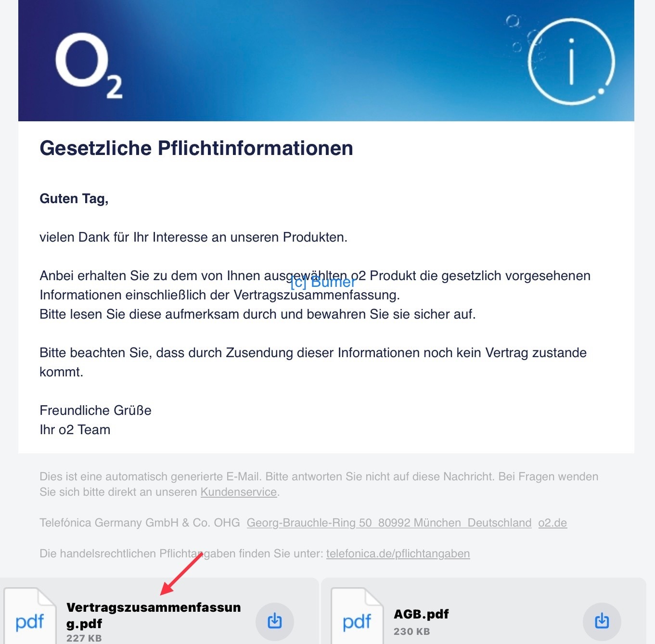Viewport: 655px width, 644px height.
Task: Open the Georg-Brauchle-Ring 50 address link
Action: [x=309, y=523]
